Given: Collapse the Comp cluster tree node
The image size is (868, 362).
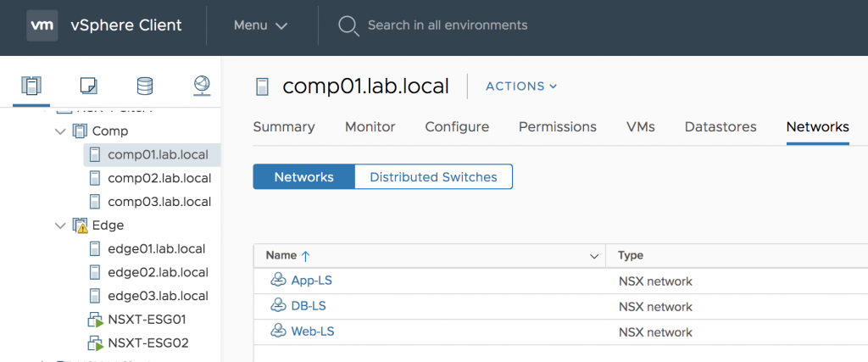Looking at the screenshot, I should pos(61,131).
